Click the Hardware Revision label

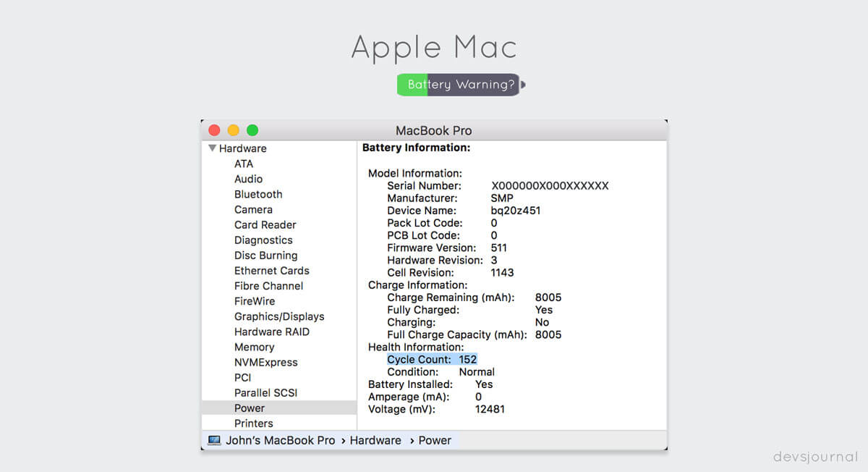[x=435, y=260]
